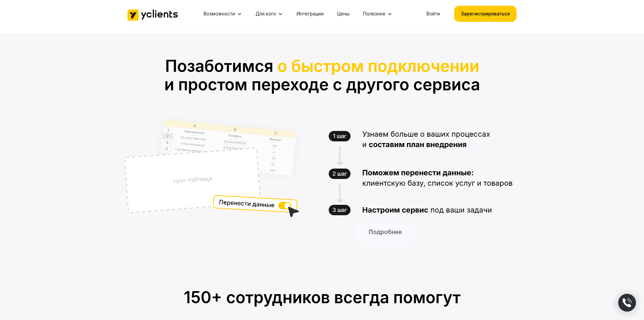Click the callback phone icon
Viewport: 644px width, 320px height.
click(x=627, y=303)
